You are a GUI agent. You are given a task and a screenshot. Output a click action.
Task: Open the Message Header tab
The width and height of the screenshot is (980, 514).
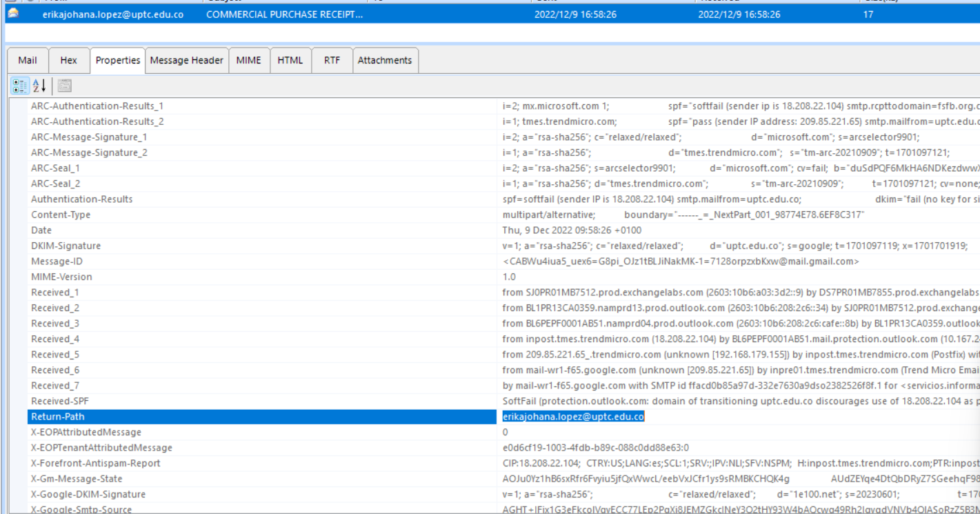(187, 60)
